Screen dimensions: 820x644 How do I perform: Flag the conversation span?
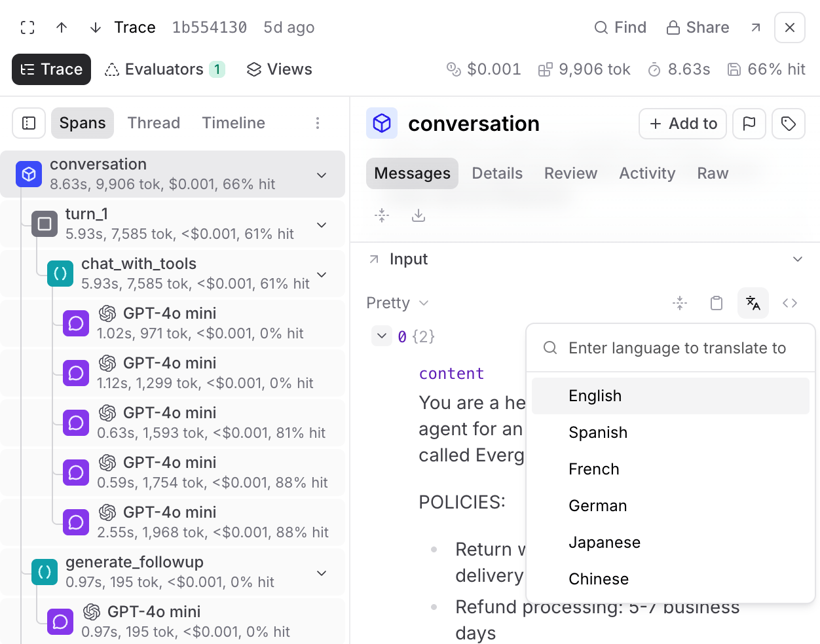[x=749, y=124]
